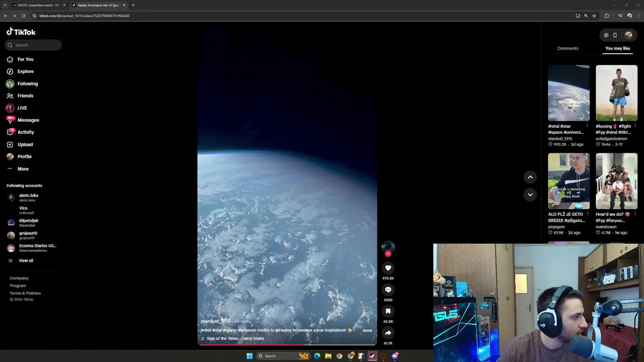Open Chrome three-dot menu

638,16
